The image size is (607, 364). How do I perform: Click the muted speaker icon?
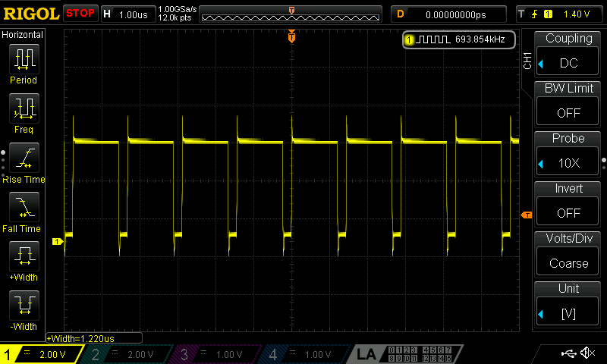coord(587,353)
